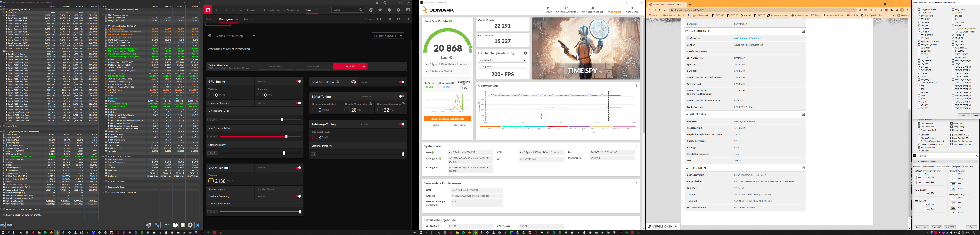The height and width of the screenshot is (235, 980).
Task: Click the export profile icon in the tuning toolbar
Action: (x=398, y=19)
